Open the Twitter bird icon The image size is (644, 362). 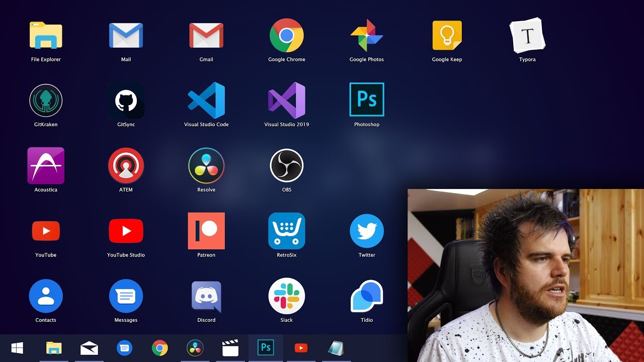point(367,231)
